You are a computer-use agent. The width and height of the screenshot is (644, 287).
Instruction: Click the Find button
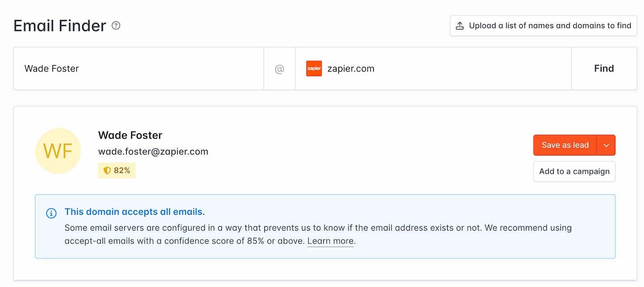604,69
